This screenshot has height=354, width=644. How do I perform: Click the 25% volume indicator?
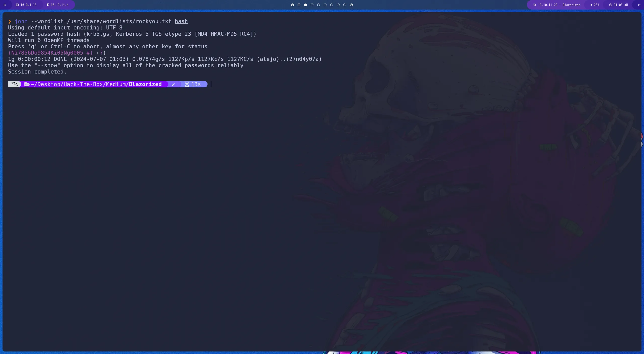(595, 5)
